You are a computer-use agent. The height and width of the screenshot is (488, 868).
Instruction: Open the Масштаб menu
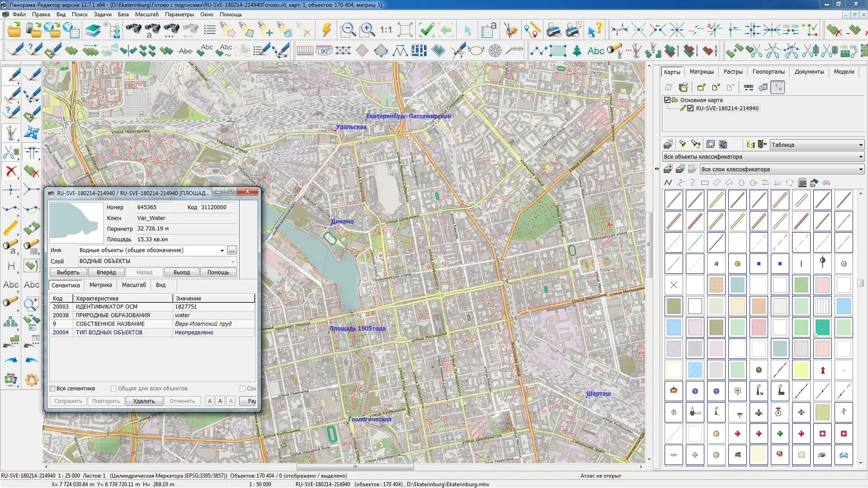[x=146, y=14]
